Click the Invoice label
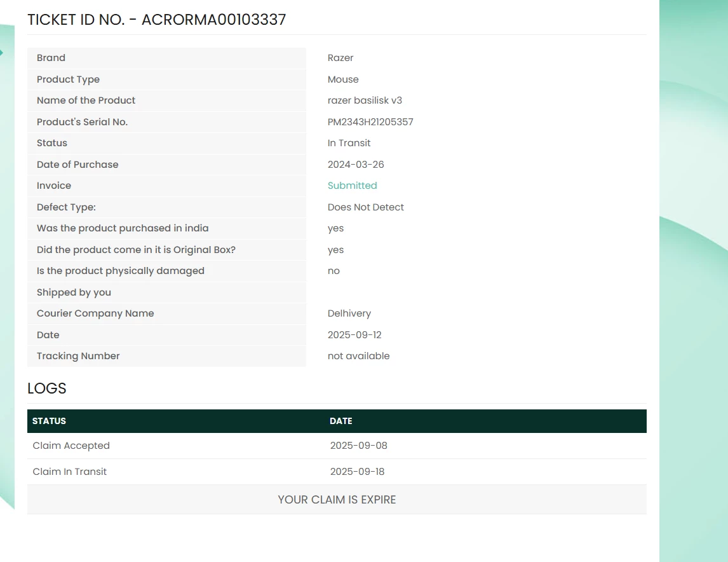Screen dimensions: 728x562 pyautogui.click(x=54, y=186)
